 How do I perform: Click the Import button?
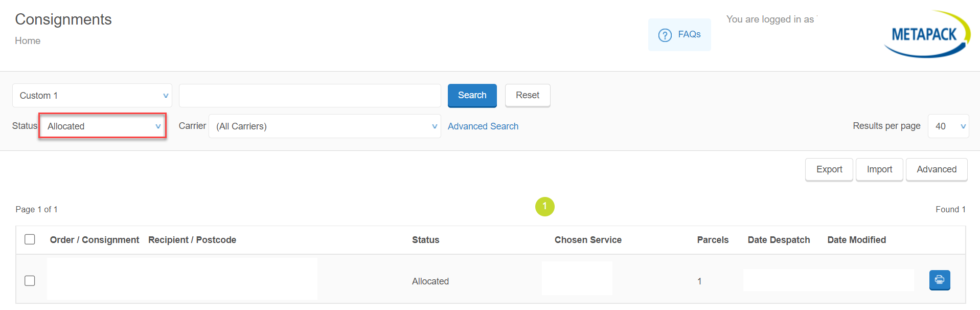point(879,169)
